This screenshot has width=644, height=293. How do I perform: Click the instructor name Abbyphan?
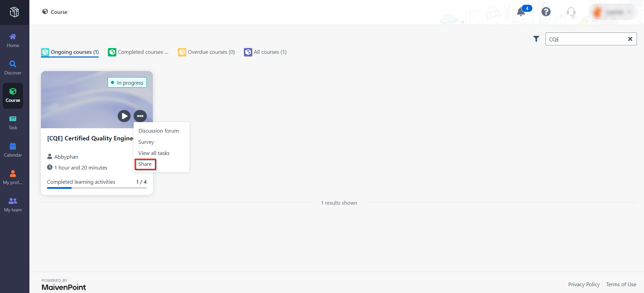click(66, 157)
